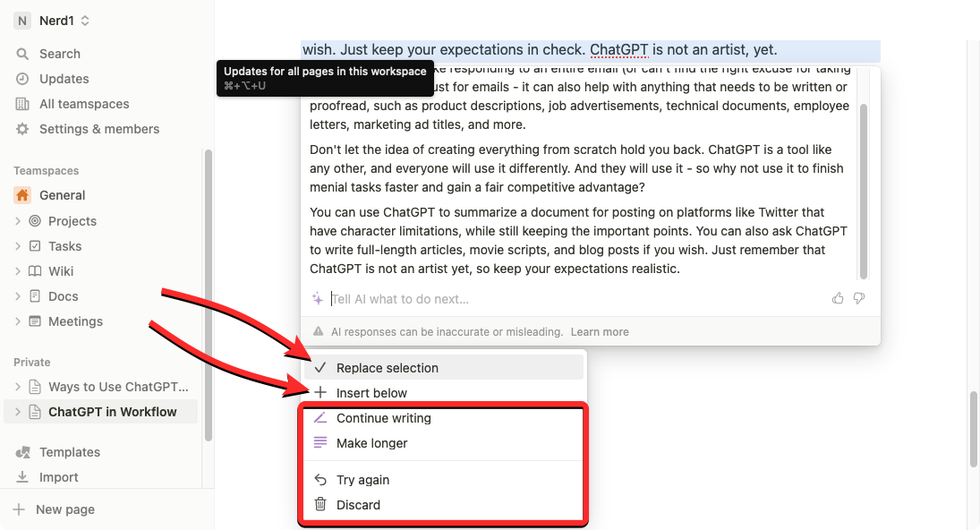Choose Make longer from the menu
The image size is (980, 530).
point(371,443)
